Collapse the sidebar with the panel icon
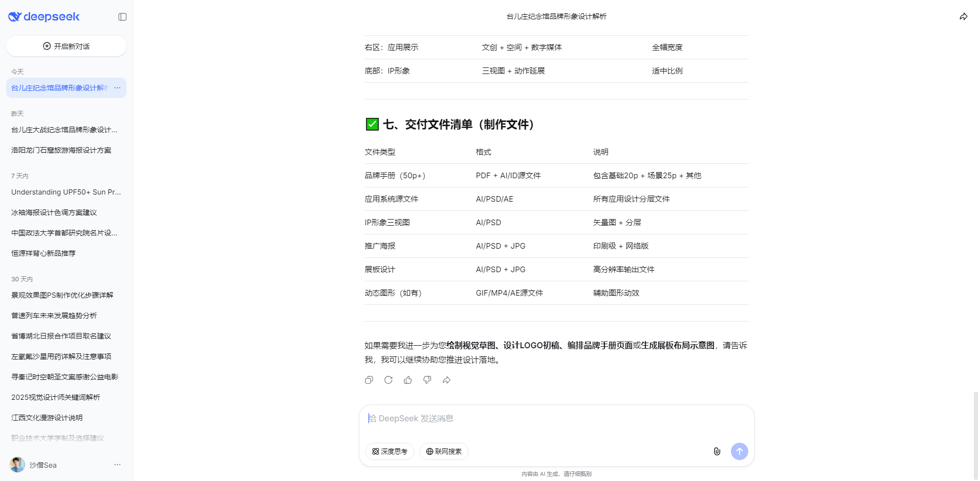The width and height of the screenshot is (980, 481). coord(122,17)
